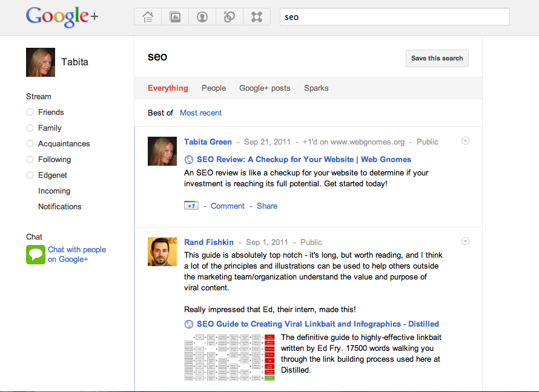Viewport: 539px width, 392px height.
Task: Click the Share link on Tabita's post
Action: (267, 206)
